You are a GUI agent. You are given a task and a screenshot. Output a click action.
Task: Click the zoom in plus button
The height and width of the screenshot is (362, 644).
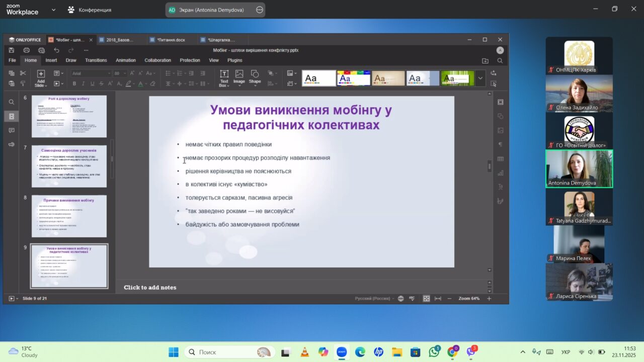click(489, 299)
